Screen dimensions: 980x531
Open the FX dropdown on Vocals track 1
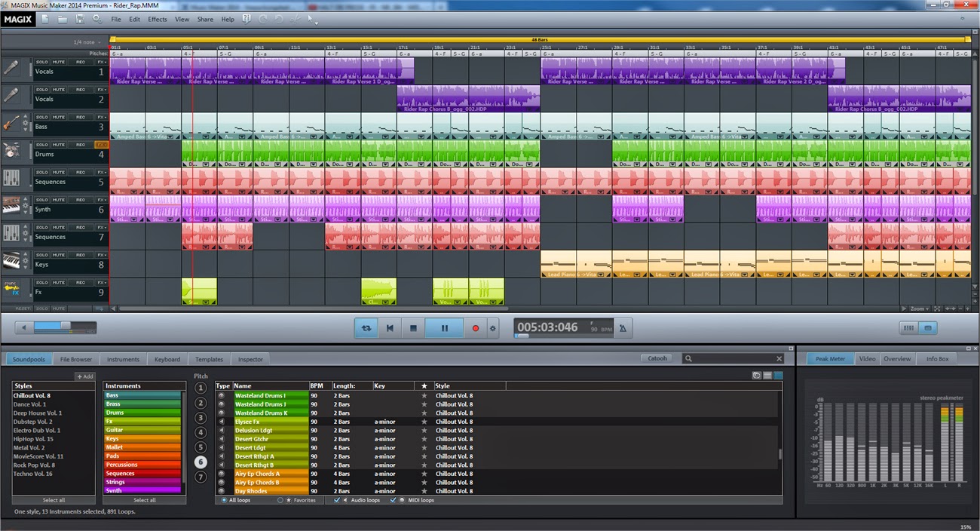(x=101, y=62)
